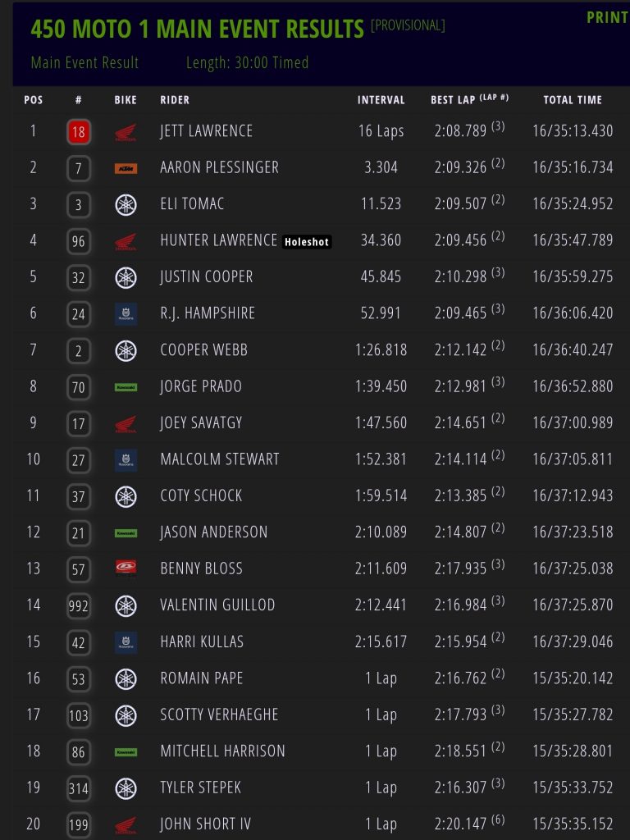This screenshot has width=630, height=840.
Task: Select rider Malcolm Stewart's name
Action: [219, 459]
